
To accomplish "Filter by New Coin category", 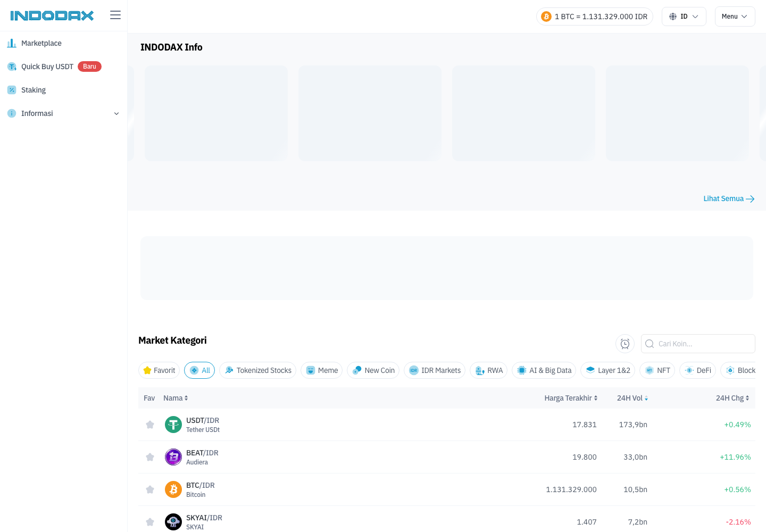I will coord(373,370).
